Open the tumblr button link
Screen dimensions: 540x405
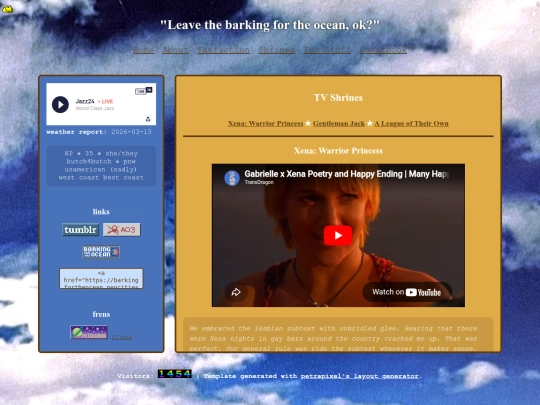81,230
